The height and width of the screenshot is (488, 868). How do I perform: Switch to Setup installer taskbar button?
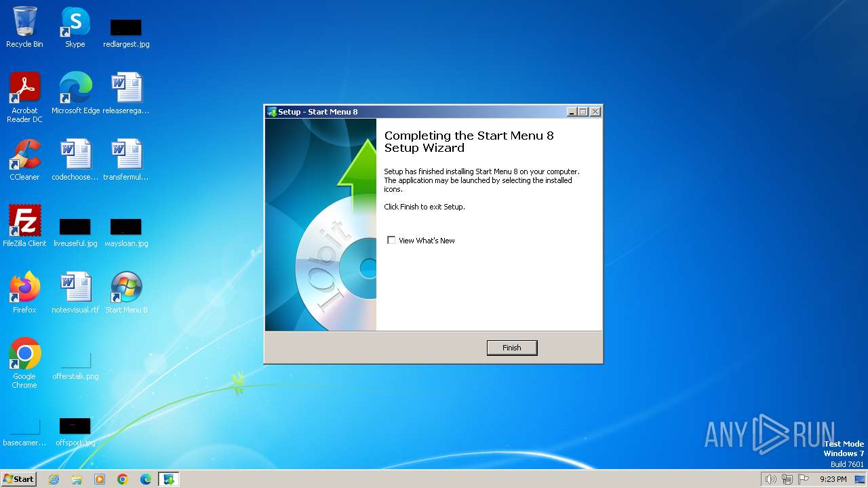pos(169,479)
